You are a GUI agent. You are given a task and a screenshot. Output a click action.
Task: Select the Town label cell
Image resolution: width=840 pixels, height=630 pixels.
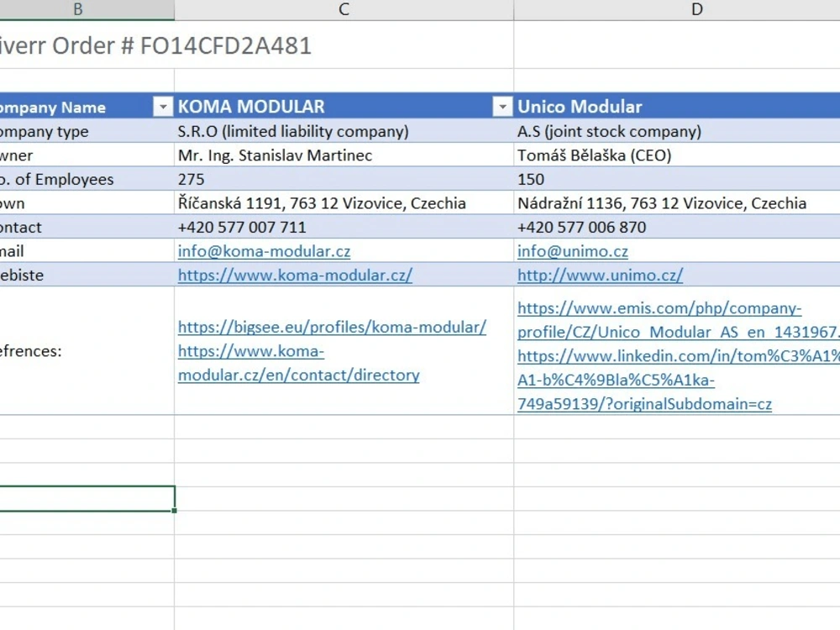[x=87, y=203]
